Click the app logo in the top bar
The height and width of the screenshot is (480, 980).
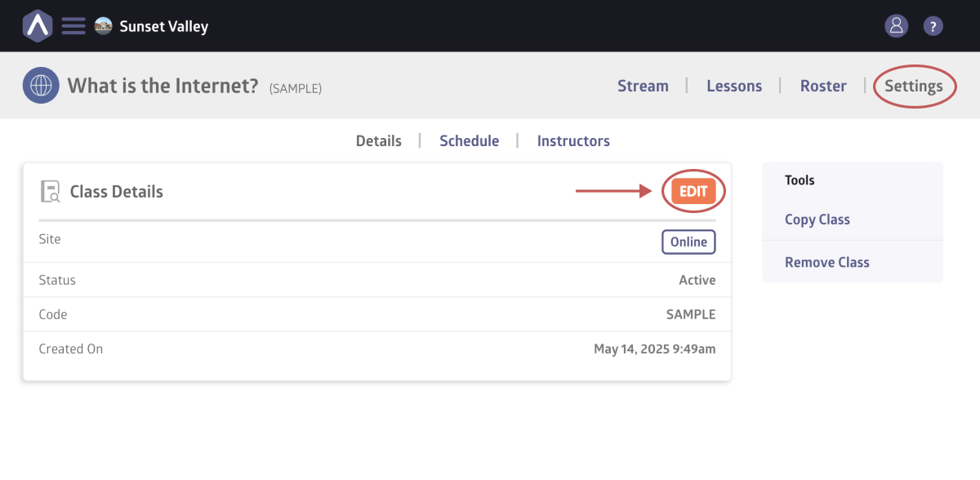tap(37, 26)
